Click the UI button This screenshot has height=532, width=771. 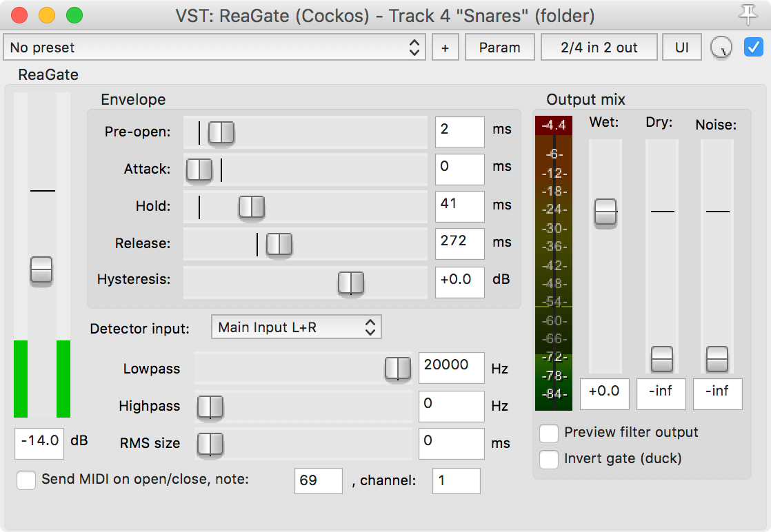point(681,48)
